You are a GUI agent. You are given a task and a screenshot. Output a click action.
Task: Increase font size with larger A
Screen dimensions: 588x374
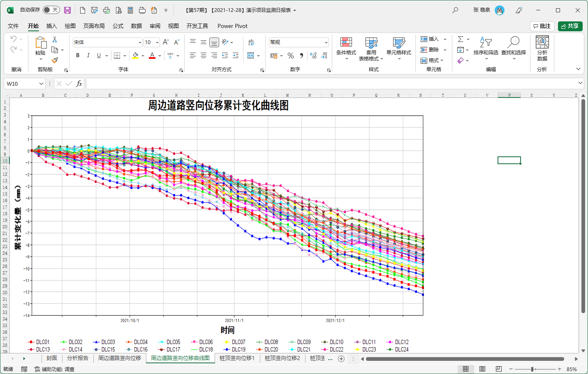click(166, 42)
